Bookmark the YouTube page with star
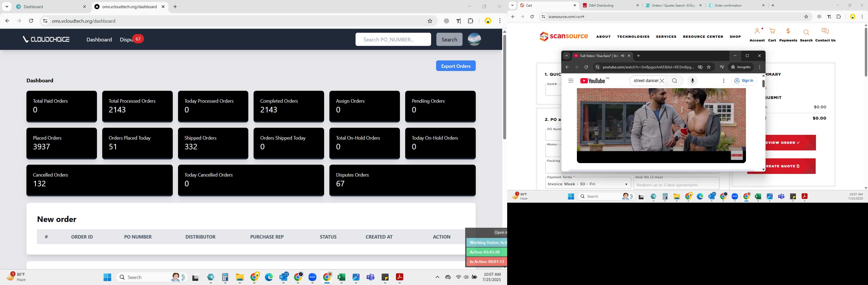Screen dimensions: 868x285 (709, 67)
